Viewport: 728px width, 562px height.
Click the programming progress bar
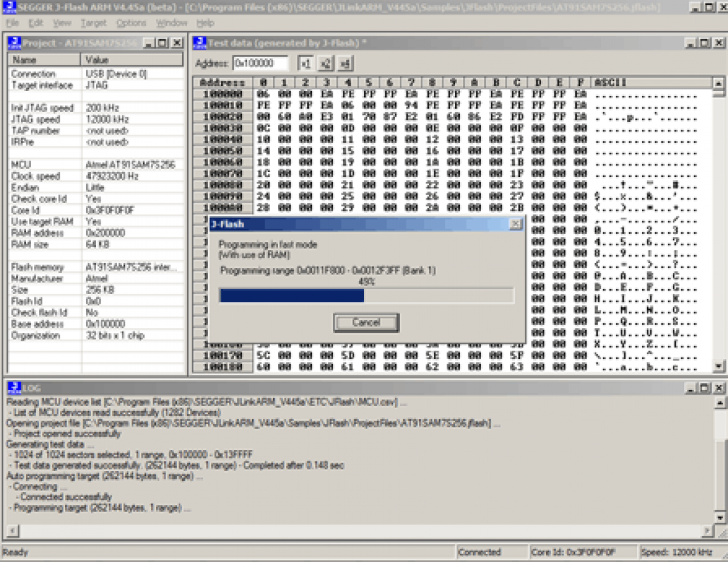tap(366, 295)
